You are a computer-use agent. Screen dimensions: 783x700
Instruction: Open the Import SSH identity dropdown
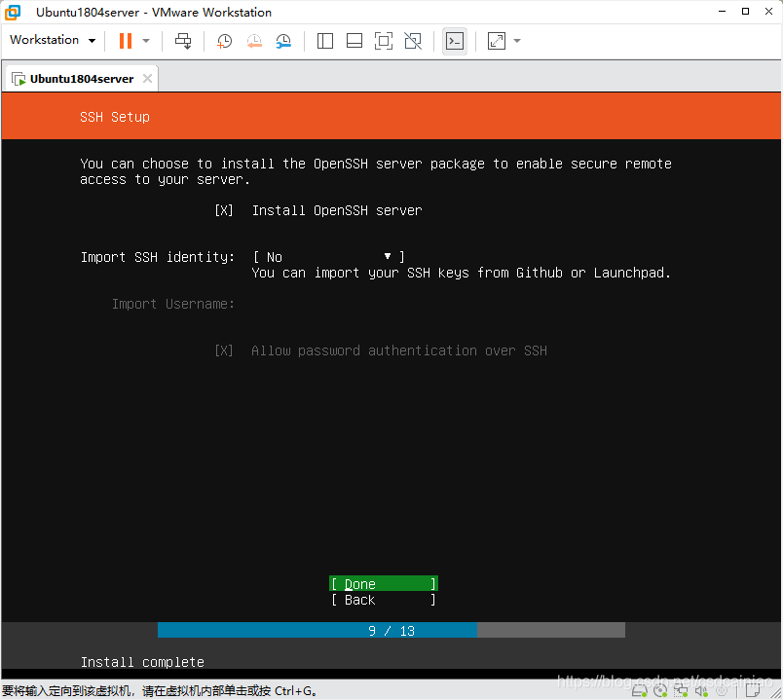[328, 257]
